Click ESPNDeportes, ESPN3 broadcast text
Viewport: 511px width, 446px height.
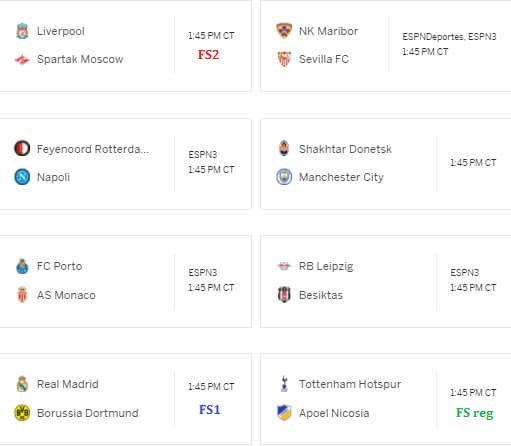coord(449,36)
